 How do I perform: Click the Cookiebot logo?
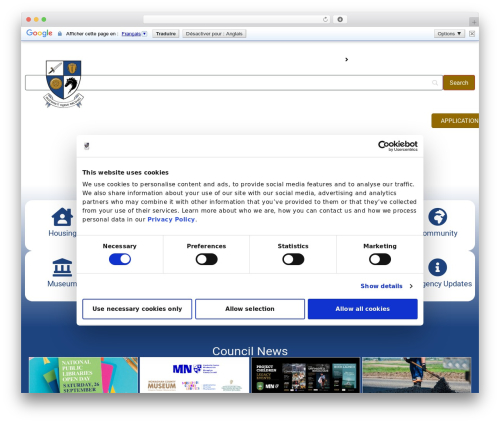pyautogui.click(x=398, y=146)
